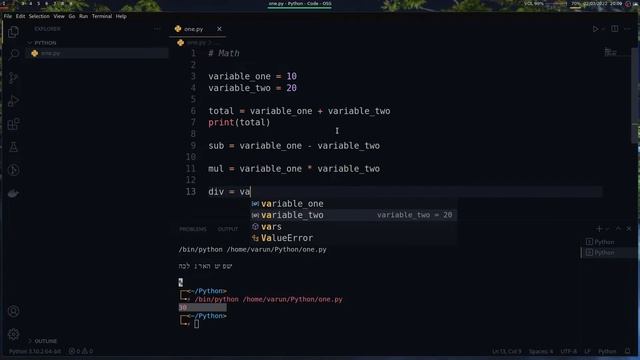Open the notifications bell in status bar
Screen dimensions: 640x360
click(x=628, y=351)
